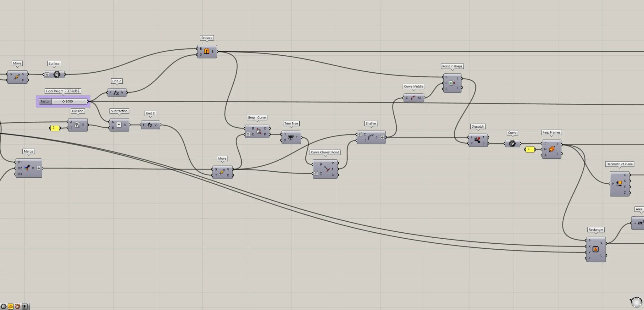Click the Rectangle component icon

click(596, 249)
